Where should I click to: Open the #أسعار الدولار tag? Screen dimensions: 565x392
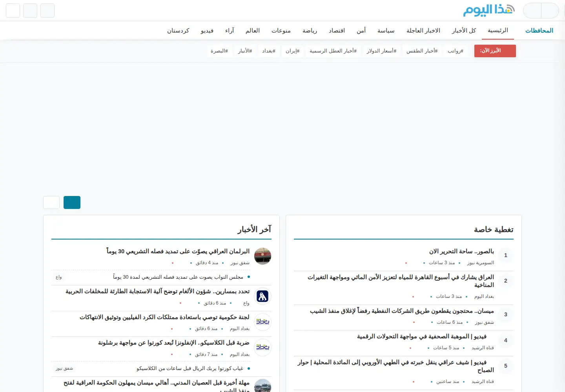[x=381, y=51]
